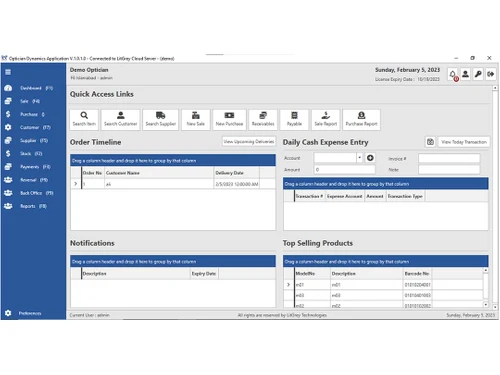Go to the Supplier (F5) section
This screenshot has width=500, height=375.
(x=33, y=140)
